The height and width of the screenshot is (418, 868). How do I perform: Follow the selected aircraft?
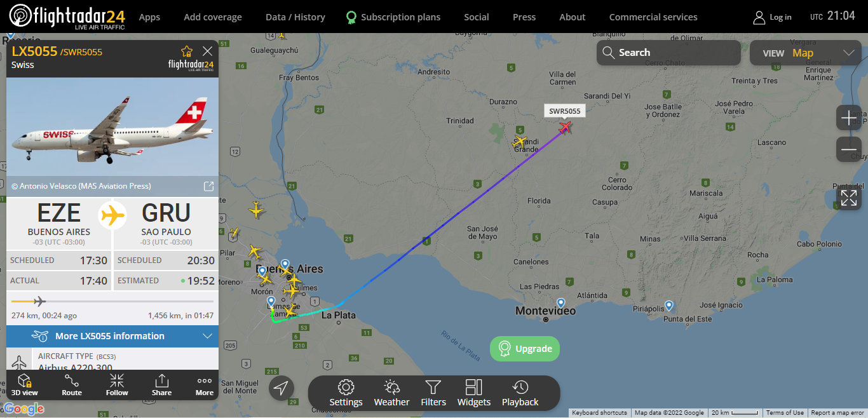(x=117, y=386)
